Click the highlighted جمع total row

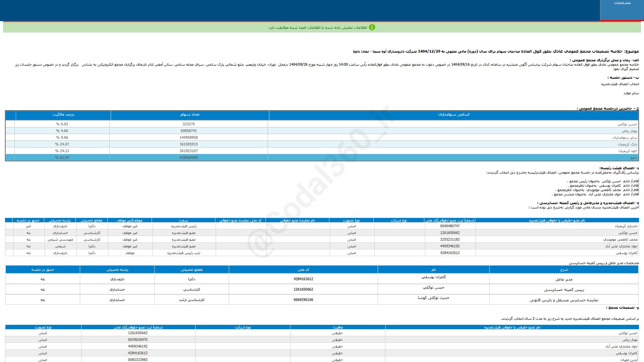coord(633,158)
